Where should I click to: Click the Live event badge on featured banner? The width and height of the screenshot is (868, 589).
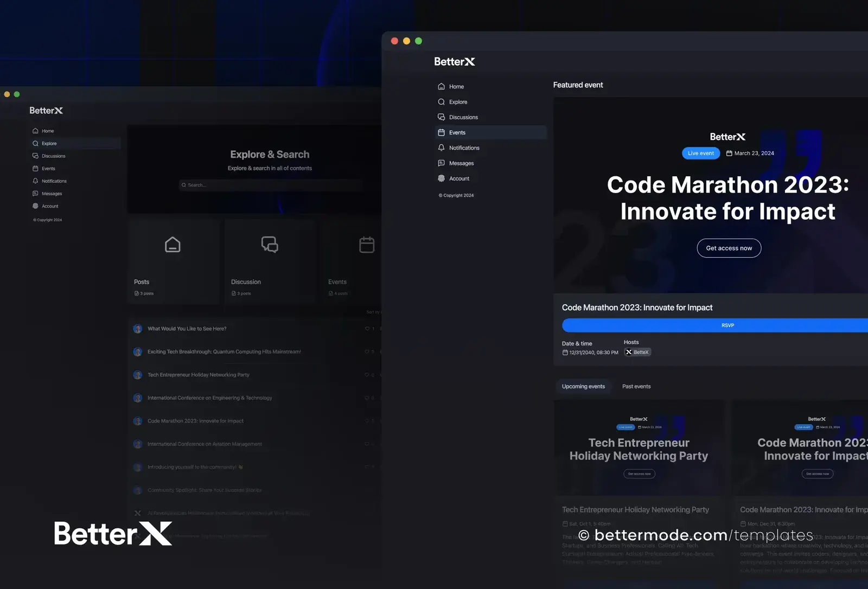(x=700, y=153)
